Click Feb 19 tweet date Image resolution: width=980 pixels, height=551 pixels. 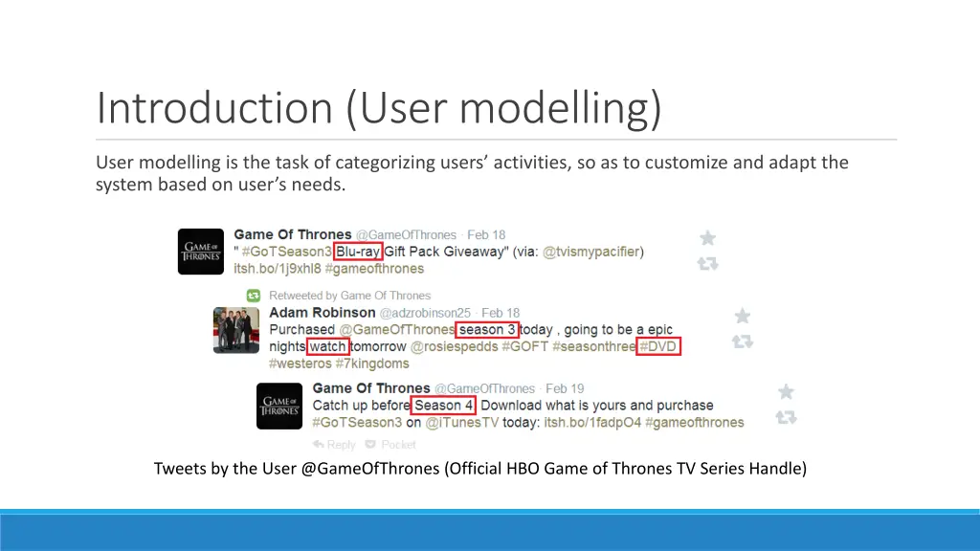565,388
